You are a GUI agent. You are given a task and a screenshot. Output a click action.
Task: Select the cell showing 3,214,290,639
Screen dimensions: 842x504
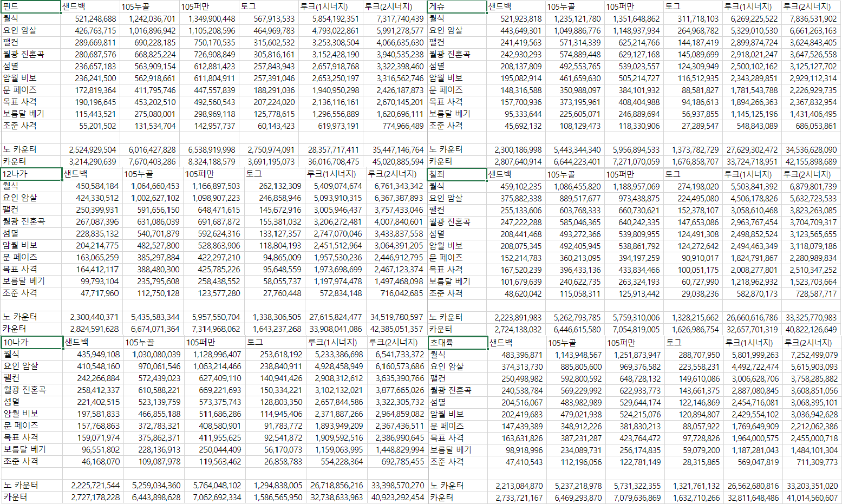click(92, 161)
